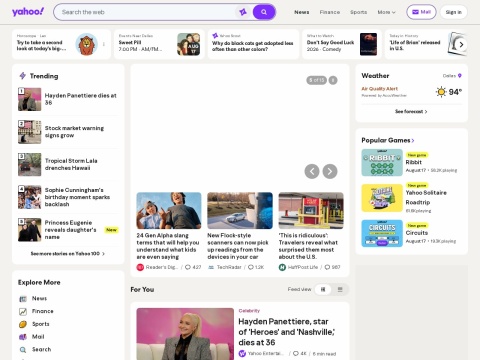Open the Mail button
The width and height of the screenshot is (480, 360).
(421, 12)
